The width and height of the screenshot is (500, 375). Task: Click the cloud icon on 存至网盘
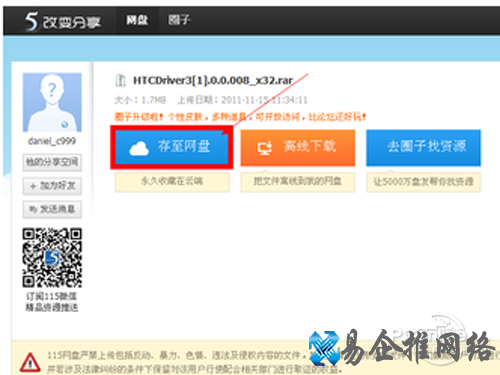coord(139,148)
